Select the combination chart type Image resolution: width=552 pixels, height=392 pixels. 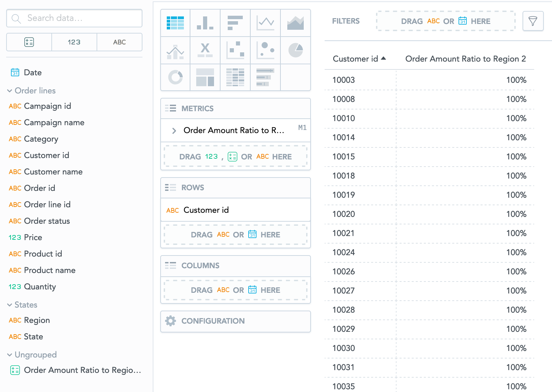[x=175, y=50]
